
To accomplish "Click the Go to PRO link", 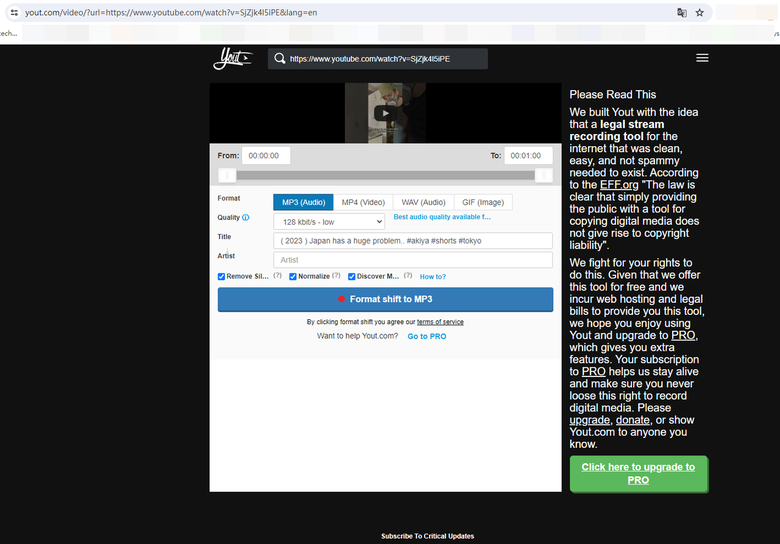I will (x=427, y=336).
